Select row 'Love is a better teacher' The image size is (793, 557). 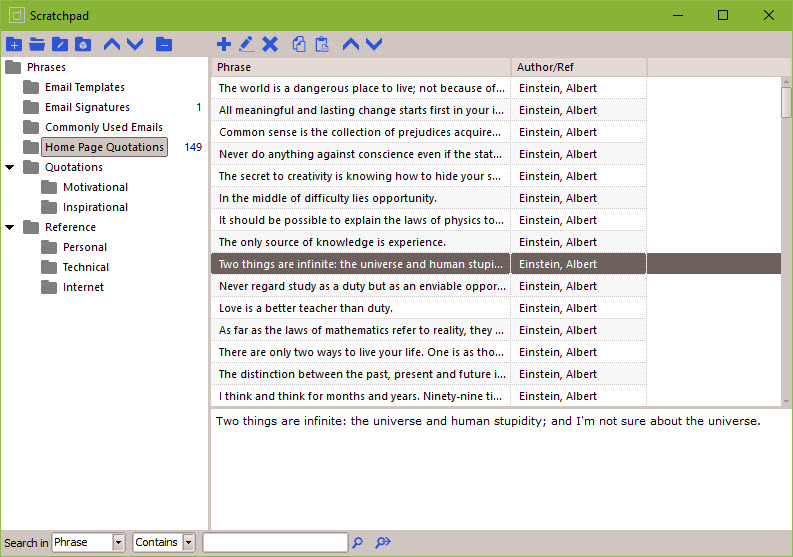429,308
